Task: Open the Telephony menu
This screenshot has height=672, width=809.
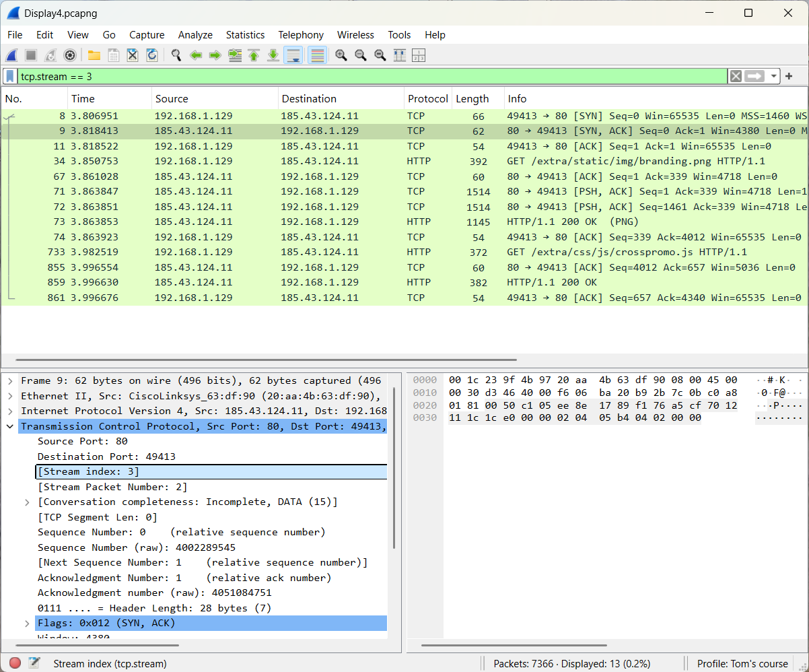Action: click(301, 35)
